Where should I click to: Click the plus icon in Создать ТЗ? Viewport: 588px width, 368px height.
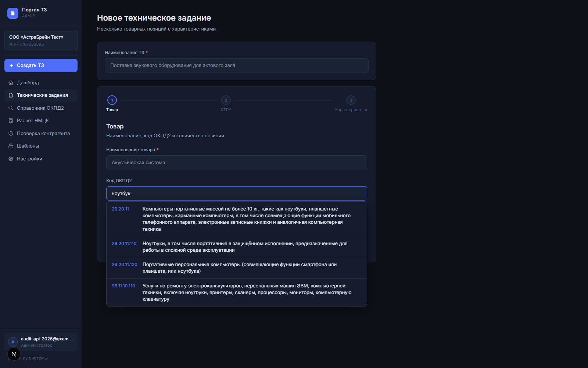11,66
